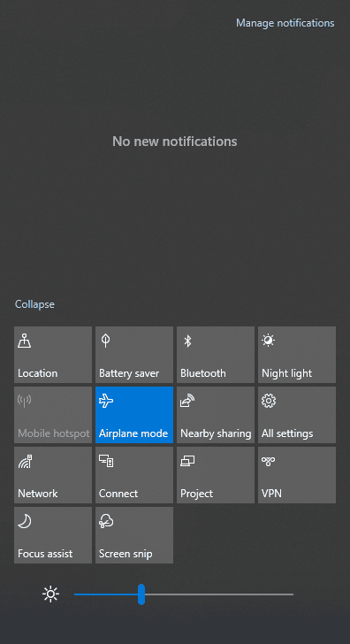Launch Screen snip tile
This screenshot has height=644, width=350.
click(134, 535)
